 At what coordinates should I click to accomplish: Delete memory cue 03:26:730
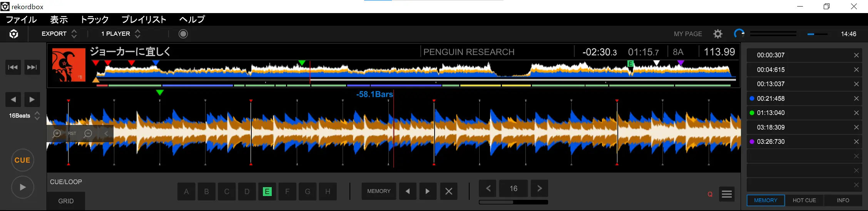pos(856,142)
